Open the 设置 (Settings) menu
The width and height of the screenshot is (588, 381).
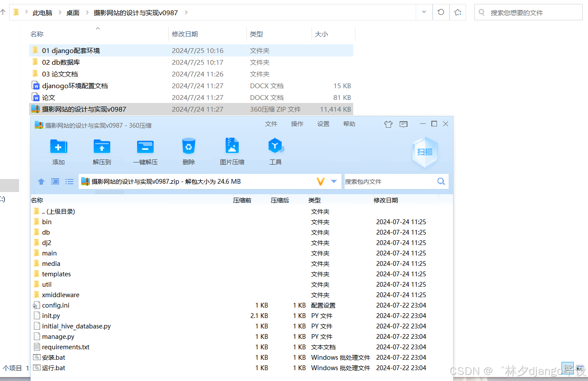pos(323,124)
